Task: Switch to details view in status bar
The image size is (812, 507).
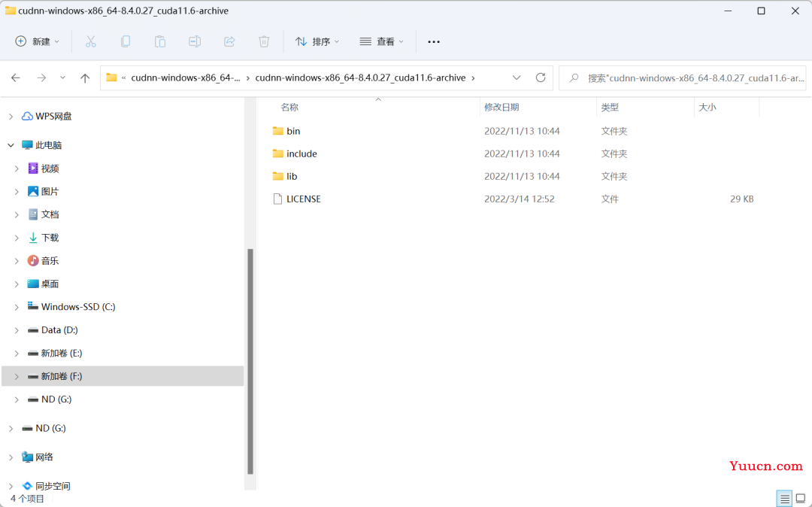Action: (x=785, y=499)
